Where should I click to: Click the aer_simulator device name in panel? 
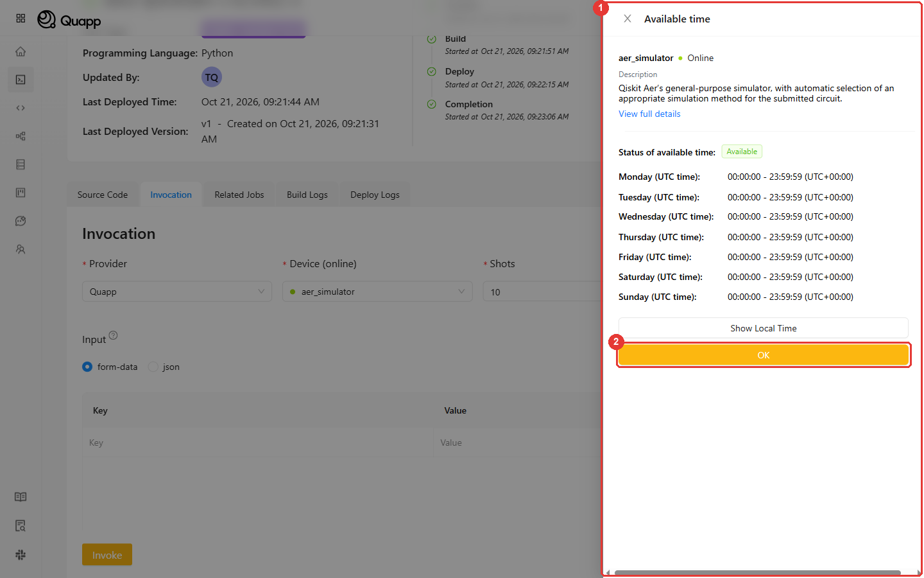pyautogui.click(x=646, y=58)
